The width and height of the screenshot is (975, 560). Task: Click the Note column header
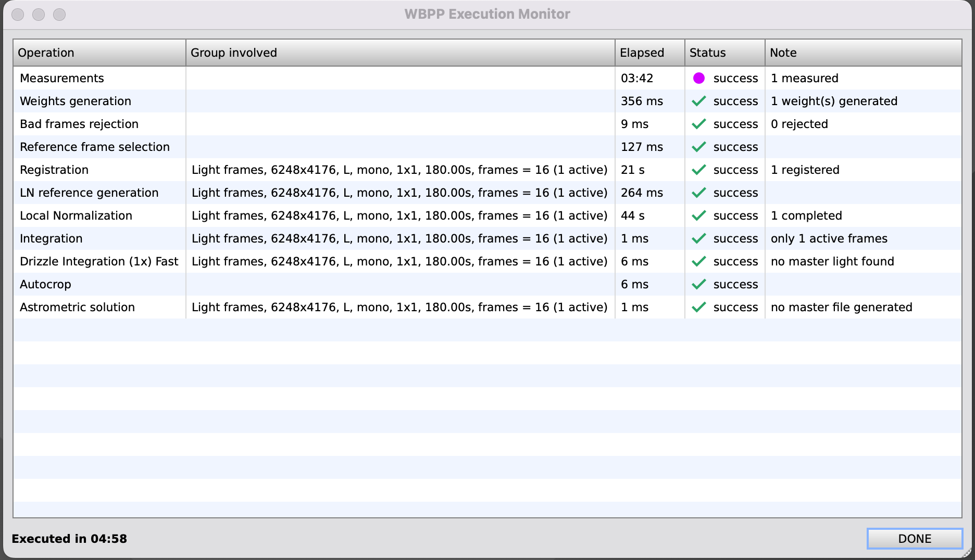click(x=863, y=53)
